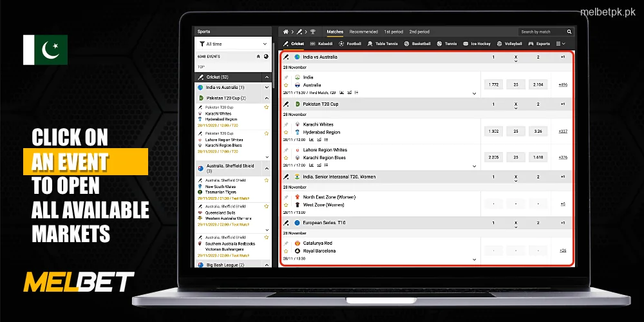Image resolution: width=644 pixels, height=322 pixels.
Task: Switch to the Recommended tab
Action: (x=363, y=32)
